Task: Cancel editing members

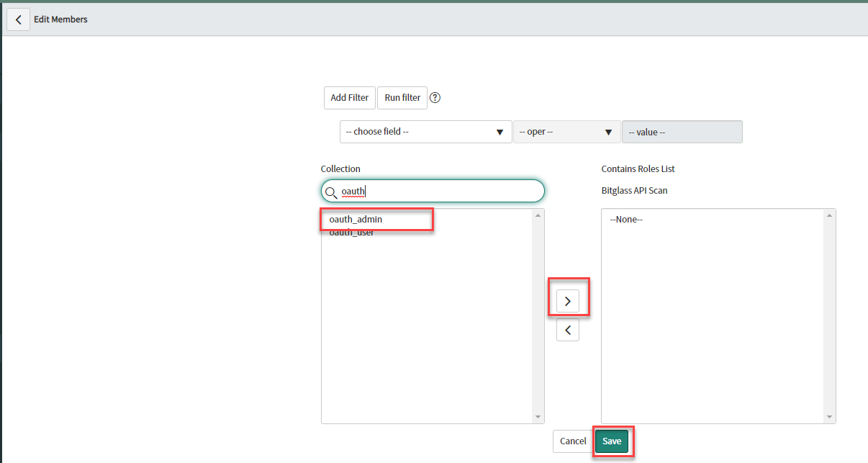Action: point(573,441)
